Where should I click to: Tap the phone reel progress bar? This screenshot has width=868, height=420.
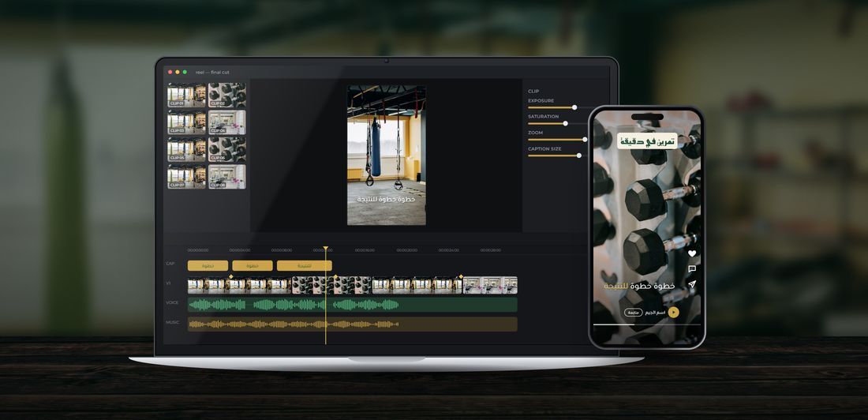(x=646, y=324)
